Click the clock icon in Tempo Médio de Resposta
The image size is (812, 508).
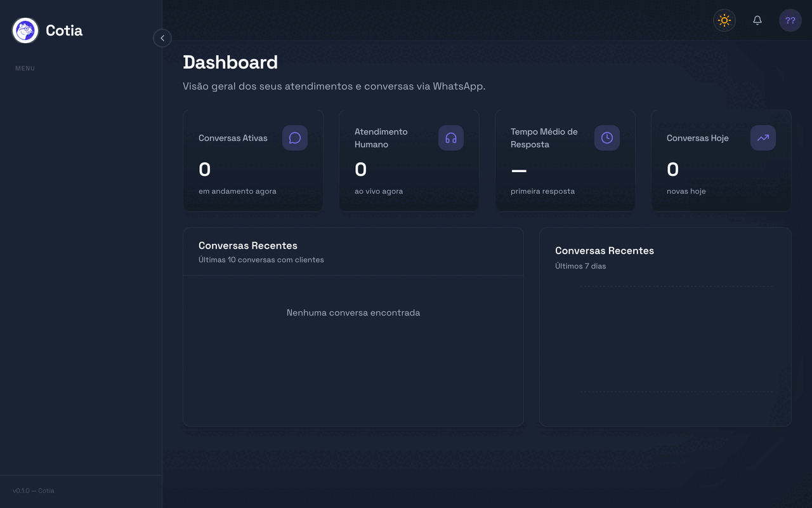click(x=607, y=138)
